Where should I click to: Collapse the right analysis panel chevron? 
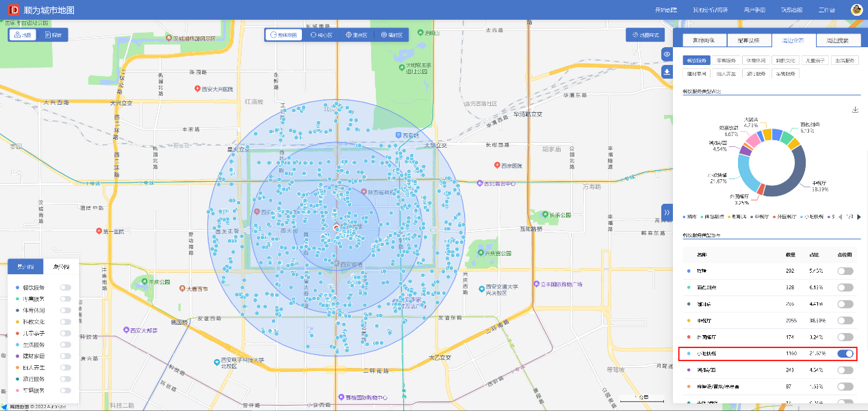(667, 213)
